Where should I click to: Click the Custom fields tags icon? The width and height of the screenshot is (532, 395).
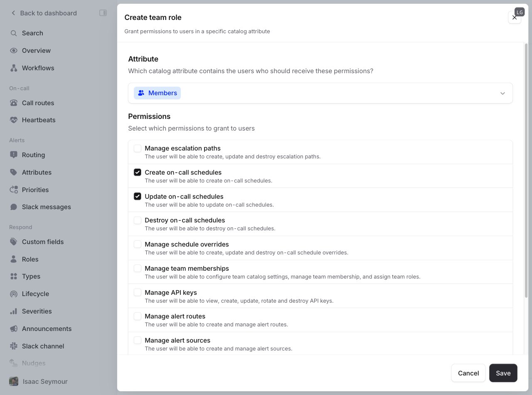click(x=14, y=242)
